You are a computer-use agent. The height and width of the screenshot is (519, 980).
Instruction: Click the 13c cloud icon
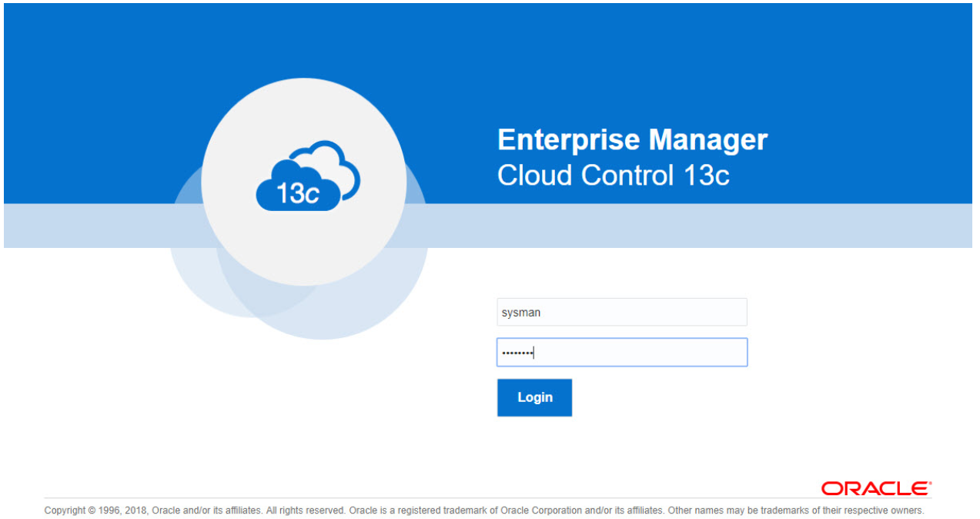click(x=299, y=189)
